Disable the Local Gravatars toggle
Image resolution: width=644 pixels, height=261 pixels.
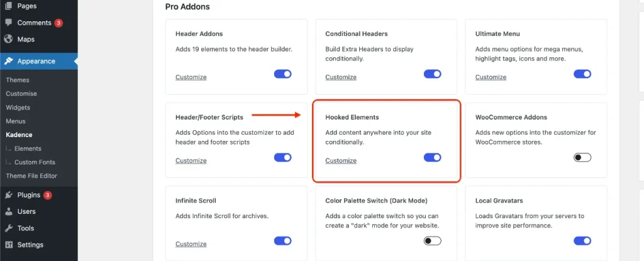582,241
